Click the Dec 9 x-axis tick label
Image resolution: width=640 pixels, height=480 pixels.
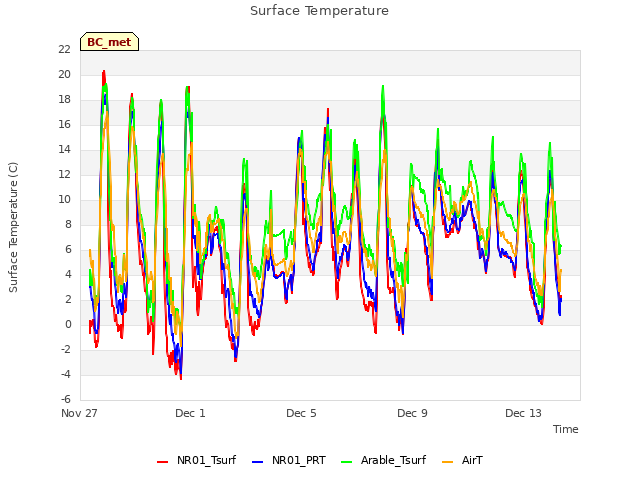[412, 413]
